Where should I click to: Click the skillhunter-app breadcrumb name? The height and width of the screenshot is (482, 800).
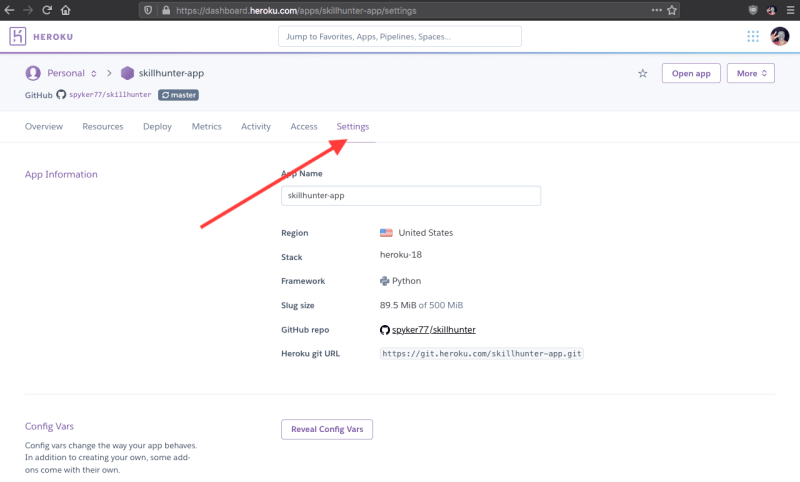click(x=171, y=73)
